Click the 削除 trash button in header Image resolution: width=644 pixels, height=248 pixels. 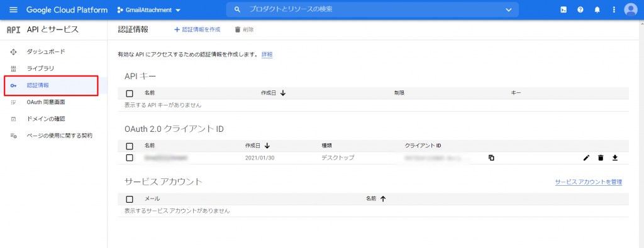click(244, 30)
